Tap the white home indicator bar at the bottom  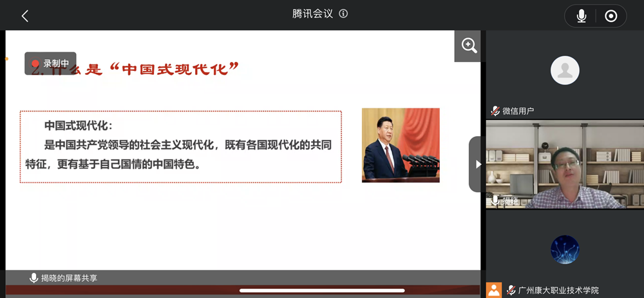click(x=322, y=291)
